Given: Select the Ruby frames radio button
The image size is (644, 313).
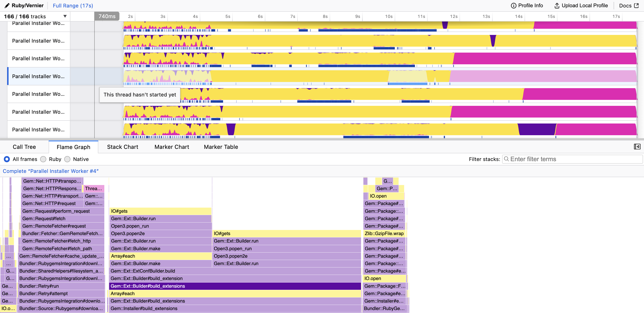Looking at the screenshot, I should click(43, 159).
